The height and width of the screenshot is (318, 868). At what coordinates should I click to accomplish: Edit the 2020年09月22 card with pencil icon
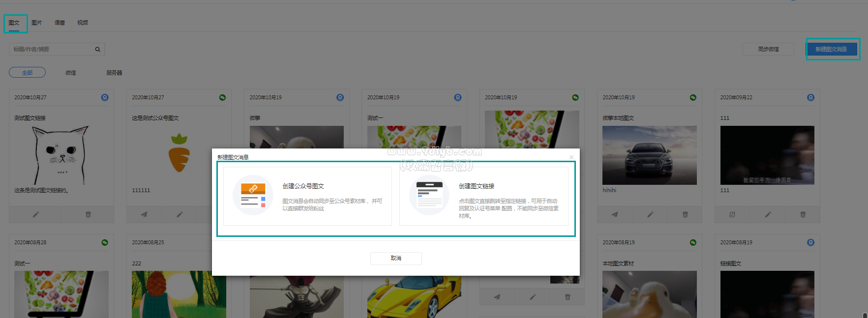tap(768, 214)
